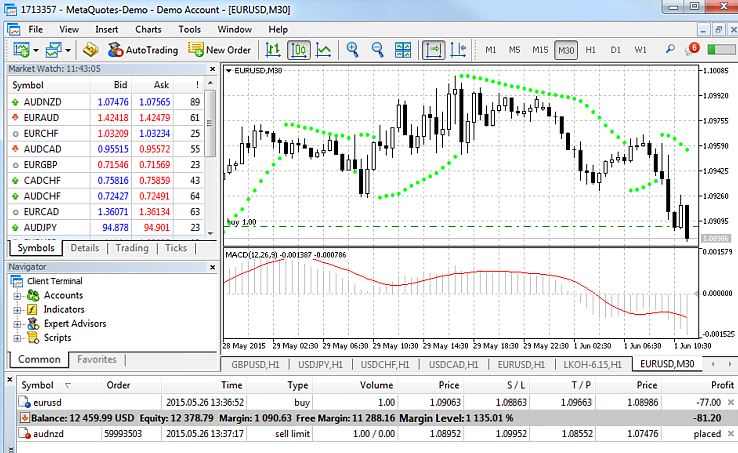Switch to D1 timeframe
738x453 pixels.
click(x=615, y=49)
